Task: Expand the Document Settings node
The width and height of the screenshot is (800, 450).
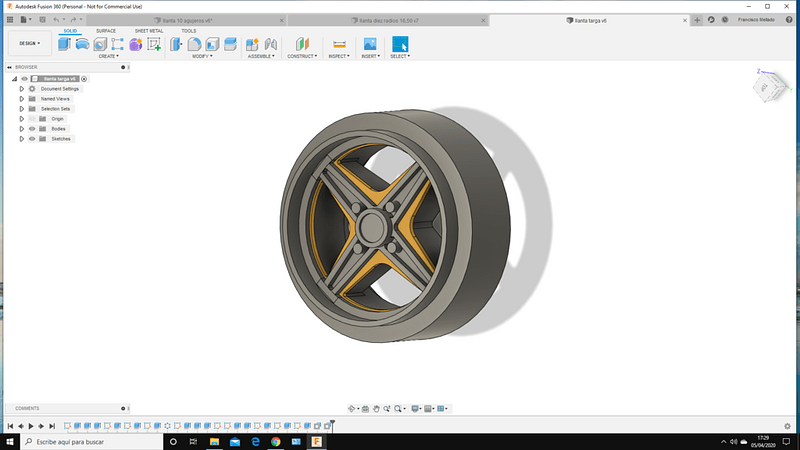Action: 21,89
